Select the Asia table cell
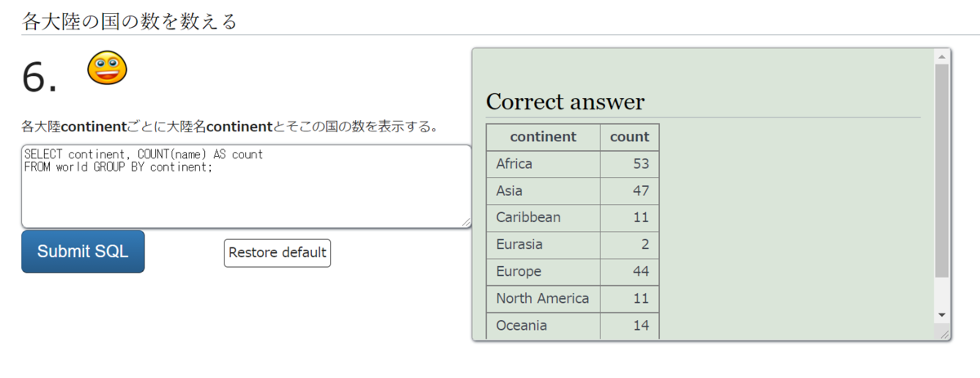This screenshot has height=378, width=980. click(543, 191)
